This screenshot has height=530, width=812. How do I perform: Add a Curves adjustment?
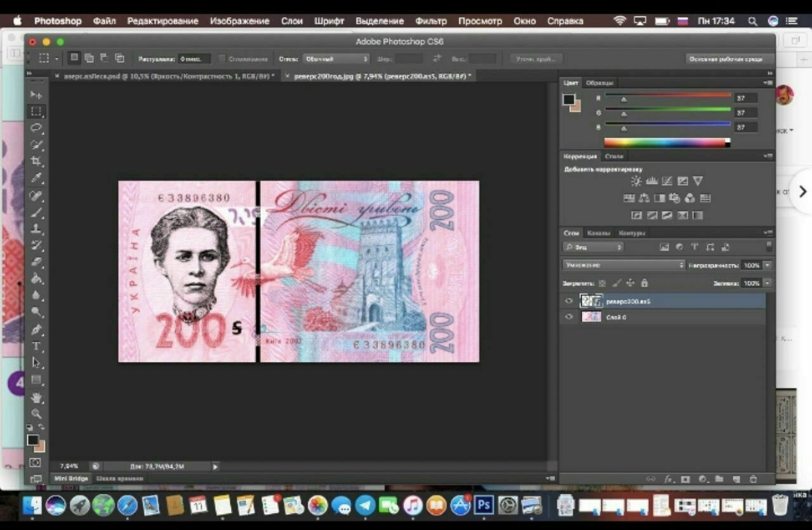tap(667, 181)
